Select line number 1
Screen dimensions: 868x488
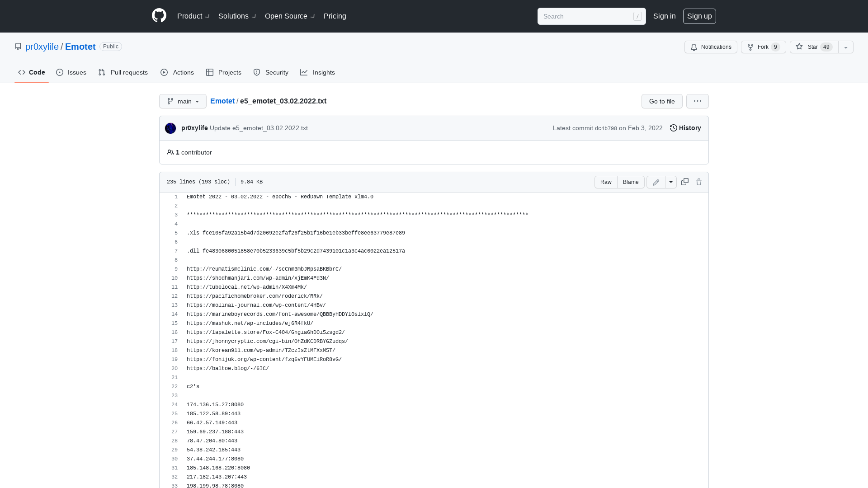coord(176,197)
